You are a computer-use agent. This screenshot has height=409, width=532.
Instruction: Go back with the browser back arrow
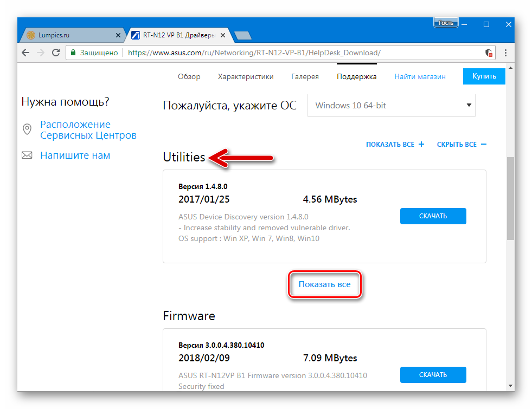pos(25,53)
